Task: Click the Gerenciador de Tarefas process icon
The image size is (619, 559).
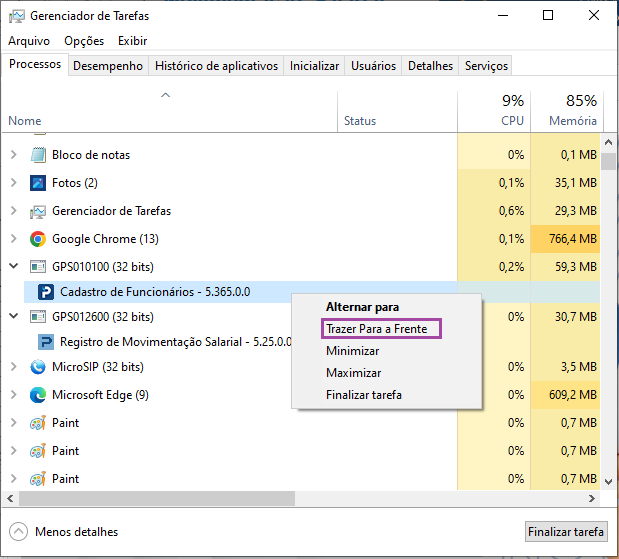Action: [38, 211]
